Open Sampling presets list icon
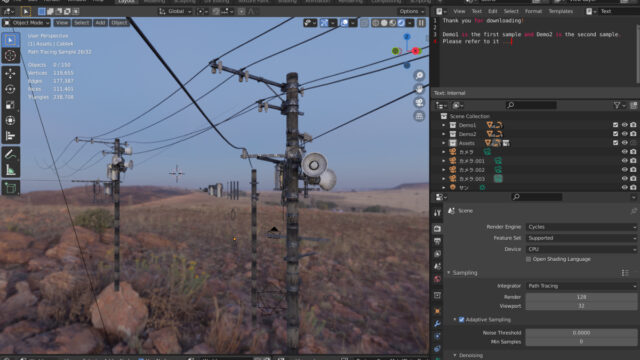Screen dimensions: 640x360 point(625,273)
